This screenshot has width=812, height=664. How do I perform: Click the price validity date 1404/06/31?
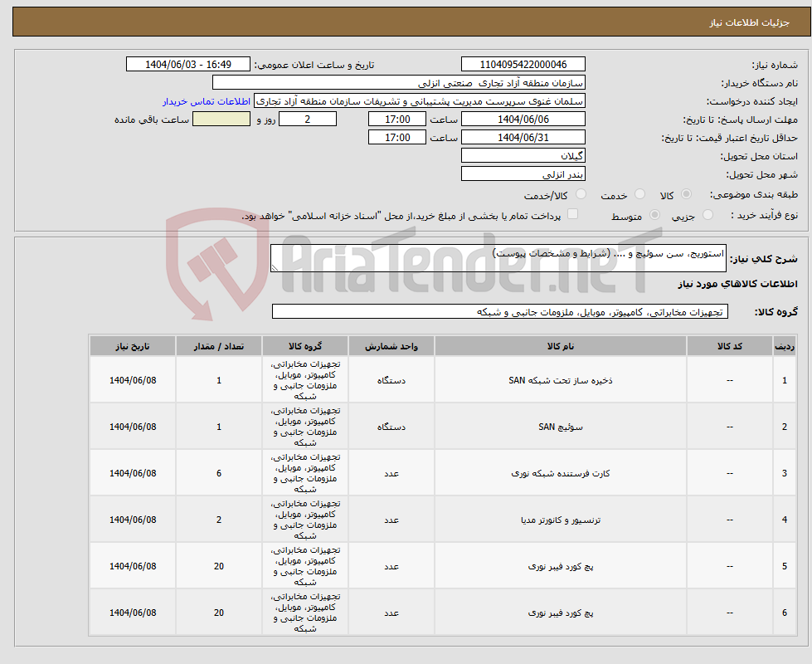(x=523, y=138)
